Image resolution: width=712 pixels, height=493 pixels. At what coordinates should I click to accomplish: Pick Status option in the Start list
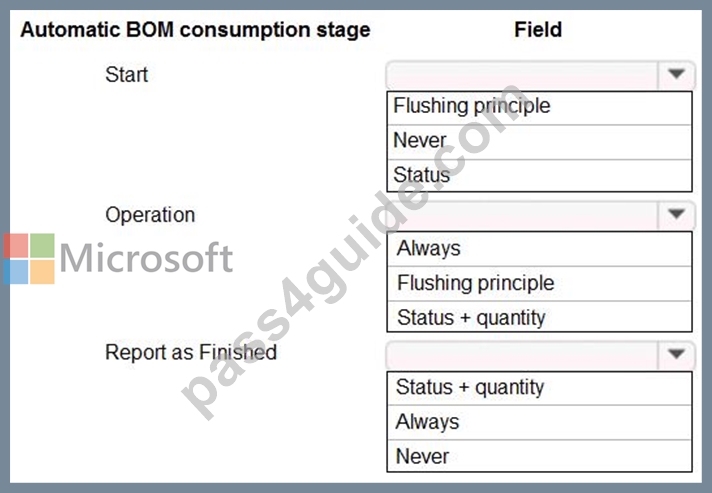(x=539, y=175)
